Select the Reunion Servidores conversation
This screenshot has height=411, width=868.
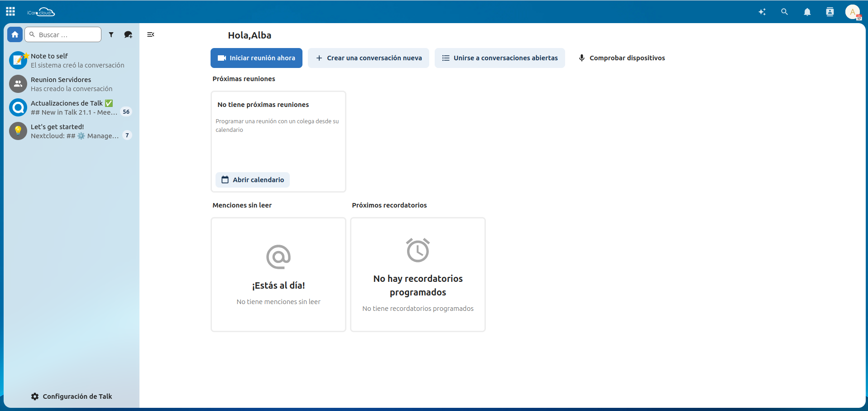[72, 84]
